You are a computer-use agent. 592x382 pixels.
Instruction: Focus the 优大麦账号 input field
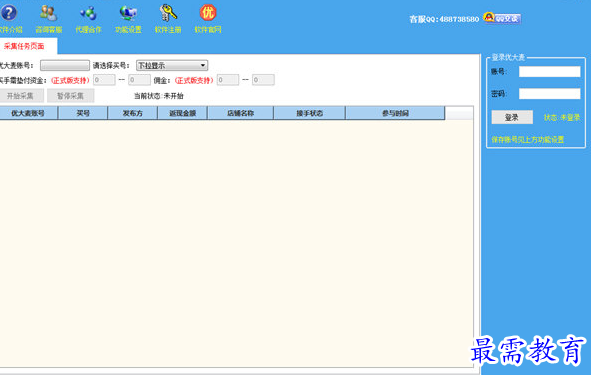pyautogui.click(x=65, y=65)
